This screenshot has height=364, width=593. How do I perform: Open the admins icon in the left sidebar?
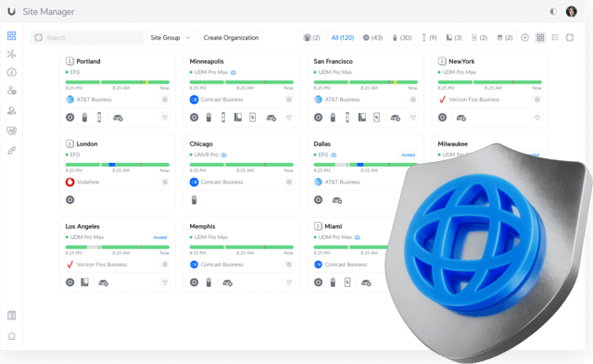tap(12, 91)
